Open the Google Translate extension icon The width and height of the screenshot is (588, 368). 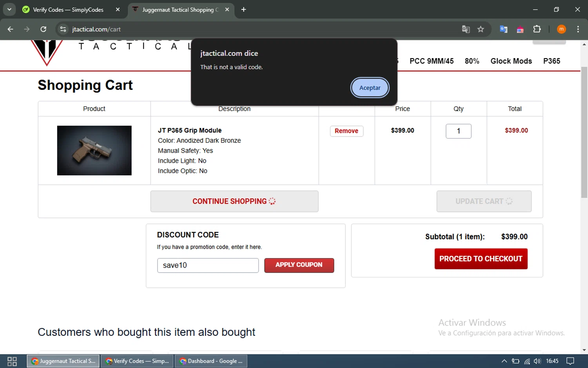coord(504,29)
